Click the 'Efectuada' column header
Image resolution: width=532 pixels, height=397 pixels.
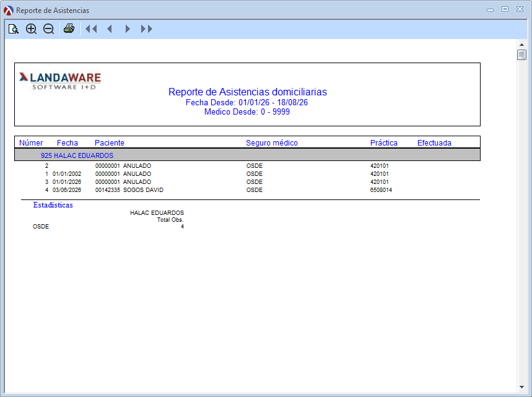pos(434,143)
